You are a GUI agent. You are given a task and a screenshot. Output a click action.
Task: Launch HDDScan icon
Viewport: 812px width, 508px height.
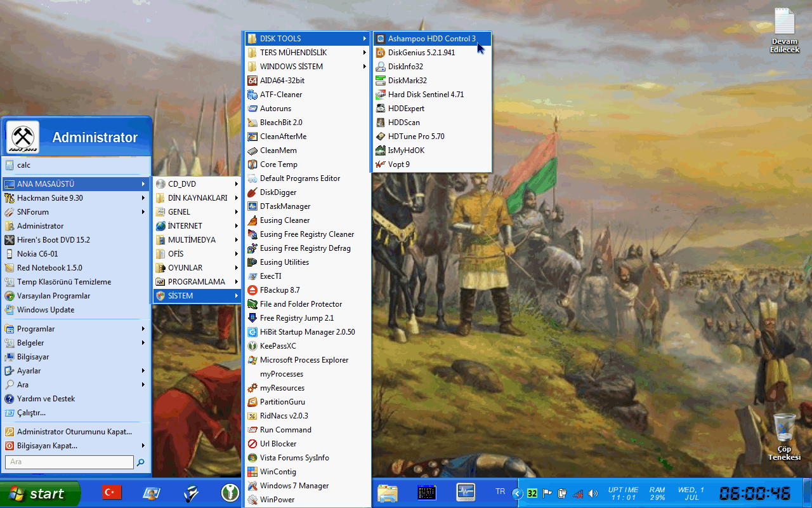(381, 123)
